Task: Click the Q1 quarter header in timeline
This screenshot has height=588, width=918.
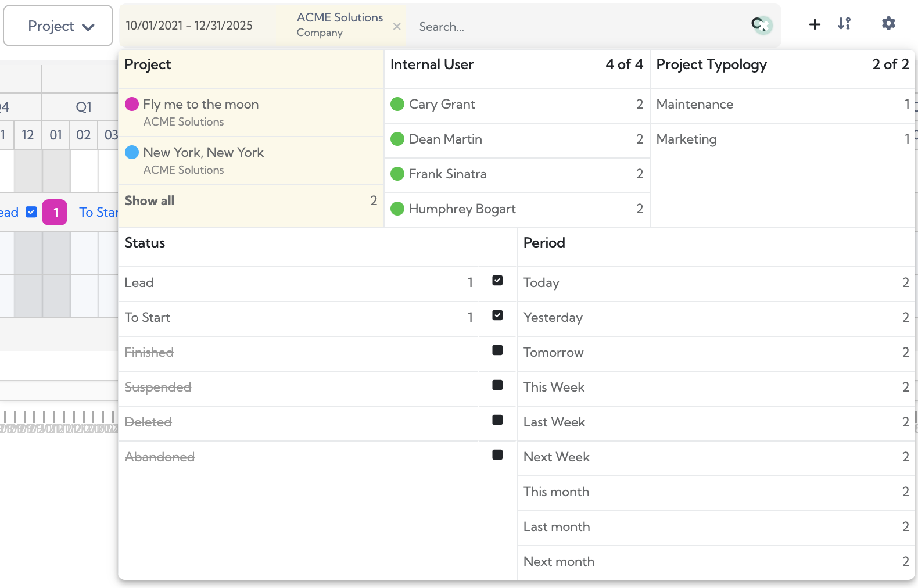Action: click(x=84, y=107)
